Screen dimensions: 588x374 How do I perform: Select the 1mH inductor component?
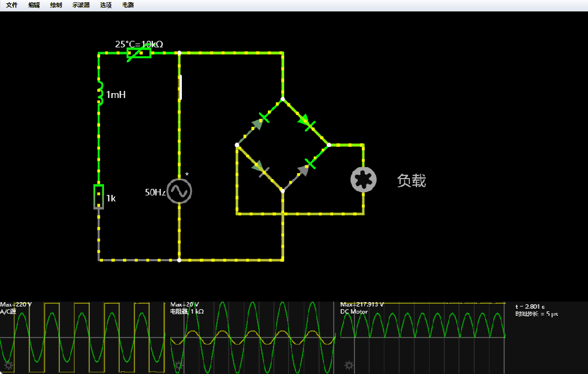(x=100, y=93)
